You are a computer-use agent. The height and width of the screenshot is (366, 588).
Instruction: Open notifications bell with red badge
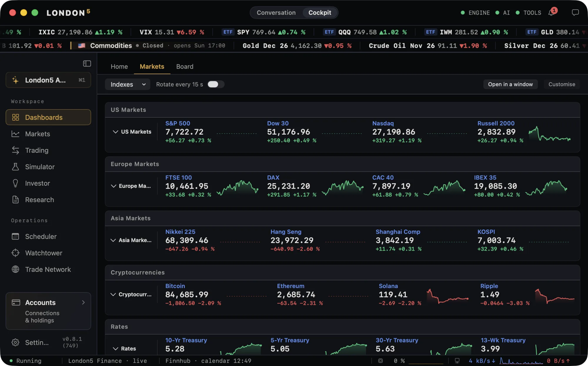tap(552, 12)
